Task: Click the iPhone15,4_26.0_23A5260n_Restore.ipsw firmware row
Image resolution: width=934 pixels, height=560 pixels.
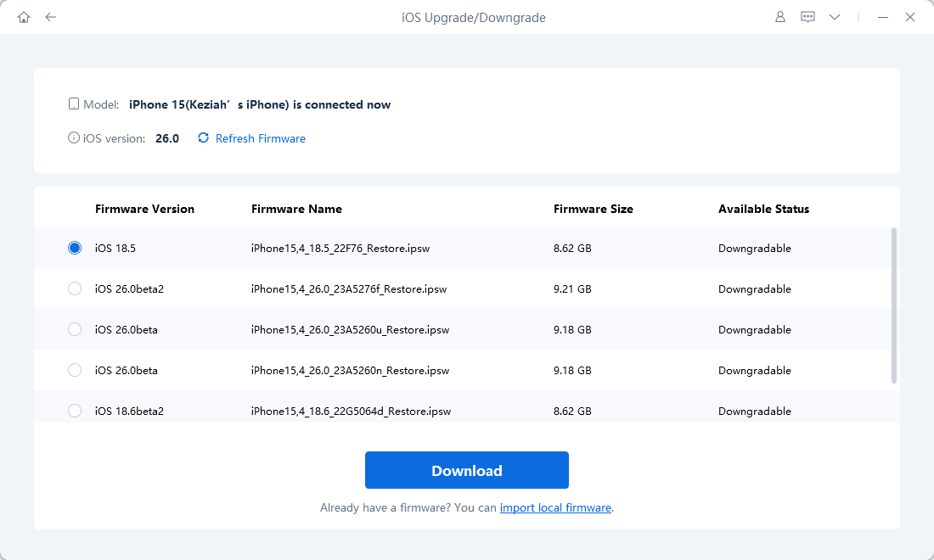Action: (348, 370)
